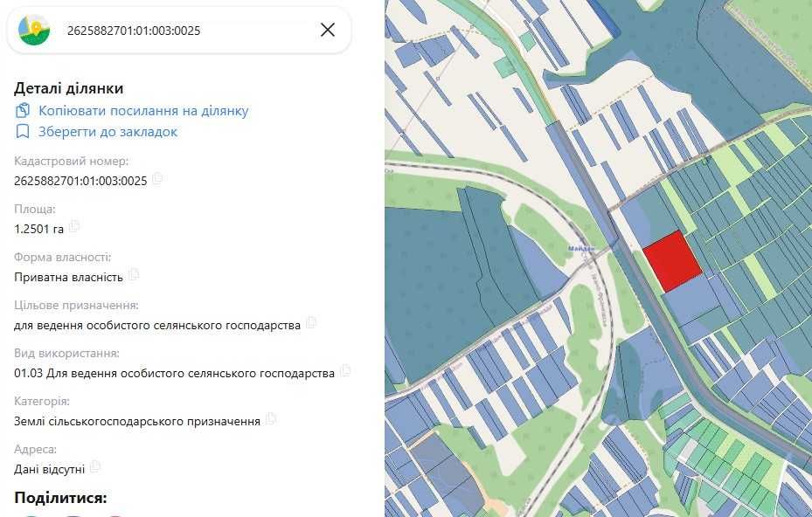Image resolution: width=812 pixels, height=517 pixels.
Task: Click the Дані відсутні address text
Action: 49,469
